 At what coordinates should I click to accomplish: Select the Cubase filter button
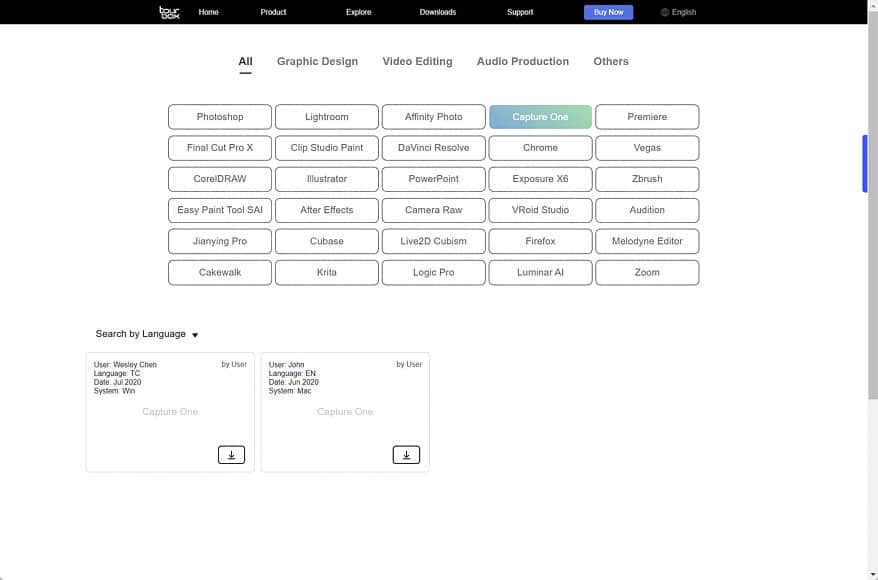click(327, 241)
